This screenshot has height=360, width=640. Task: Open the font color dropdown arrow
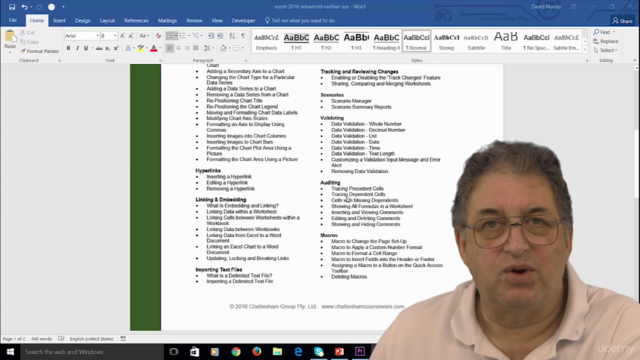160,48
